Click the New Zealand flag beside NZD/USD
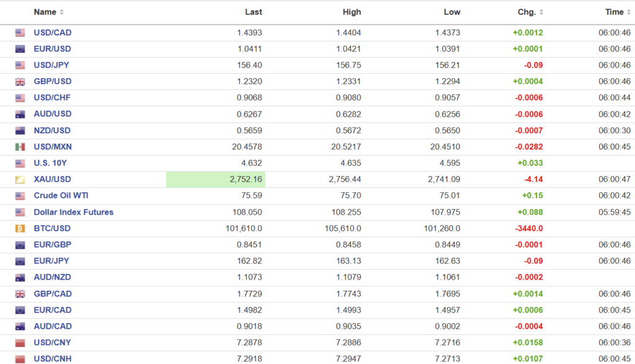Image resolution: width=635 pixels, height=364 pixels. (x=20, y=131)
